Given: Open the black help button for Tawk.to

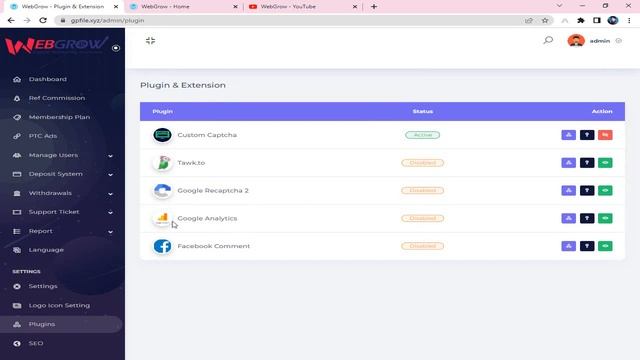Looking at the screenshot, I should [587, 162].
